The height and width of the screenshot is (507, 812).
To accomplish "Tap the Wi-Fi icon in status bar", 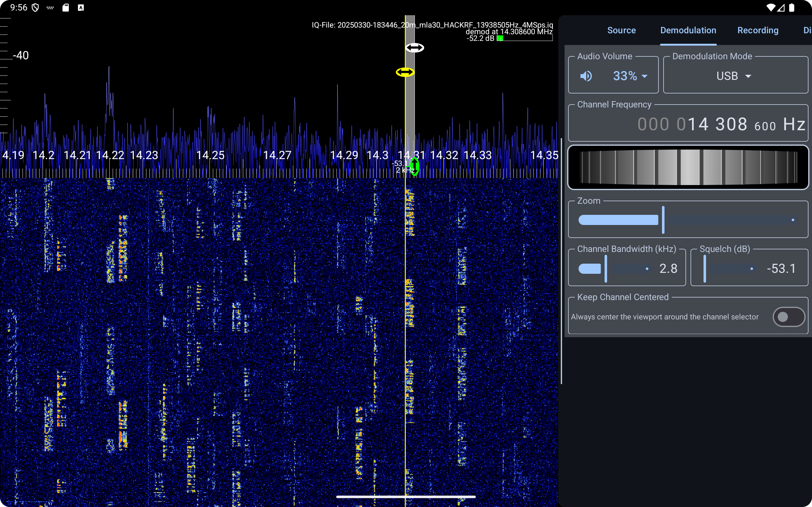I will coord(770,7).
